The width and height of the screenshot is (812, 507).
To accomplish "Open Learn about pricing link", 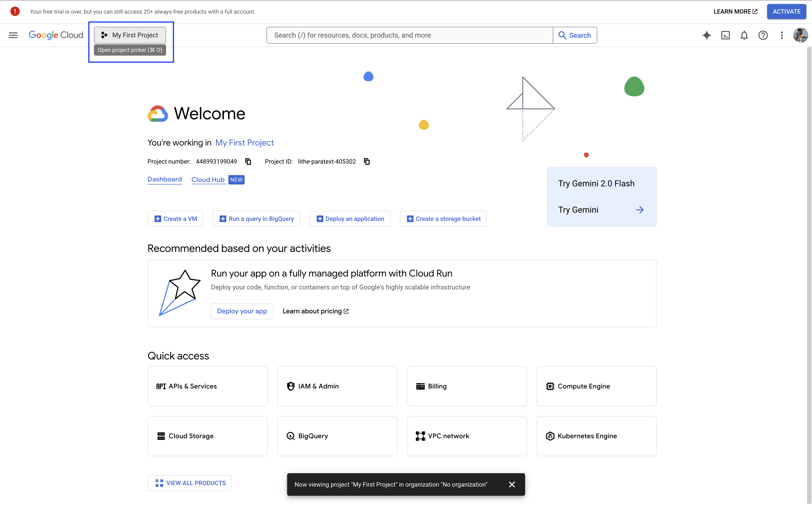I will (x=315, y=311).
